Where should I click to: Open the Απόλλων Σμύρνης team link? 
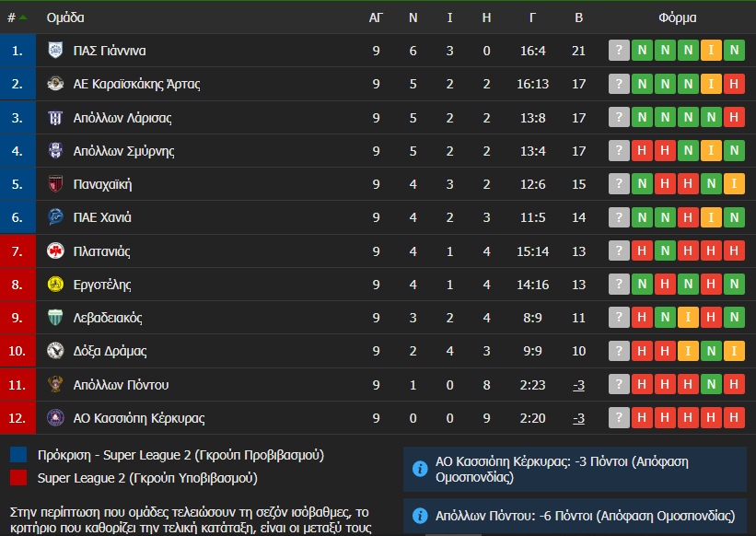pyautogui.click(x=123, y=151)
